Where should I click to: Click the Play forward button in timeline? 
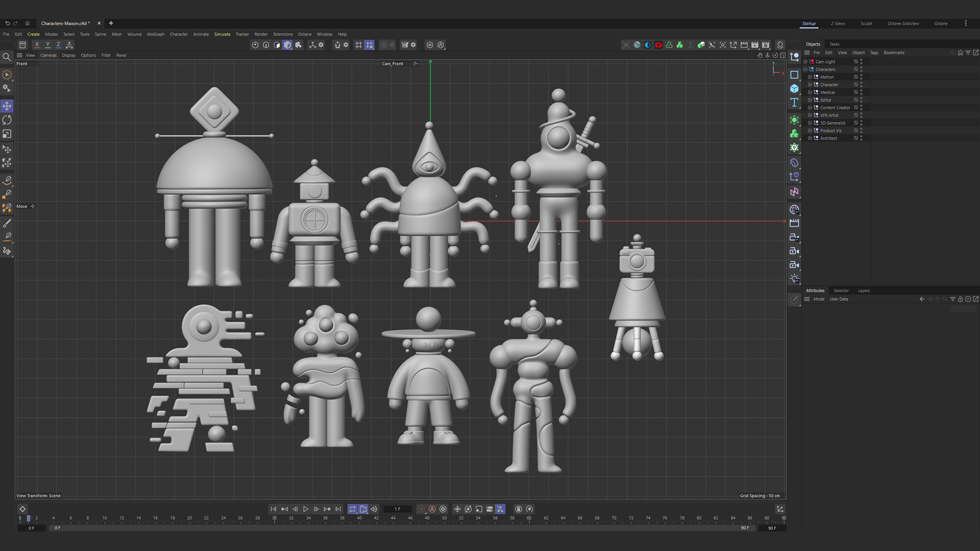[305, 509]
